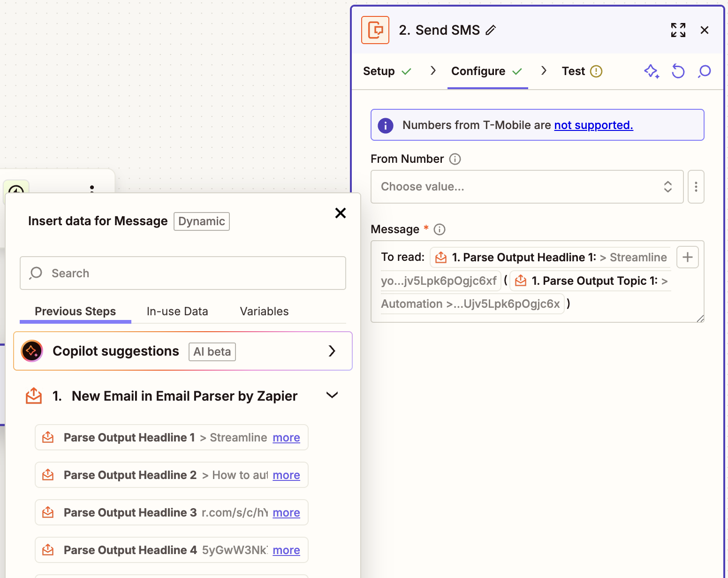Close the Send SMS panel
The height and width of the screenshot is (578, 728).
coord(705,30)
